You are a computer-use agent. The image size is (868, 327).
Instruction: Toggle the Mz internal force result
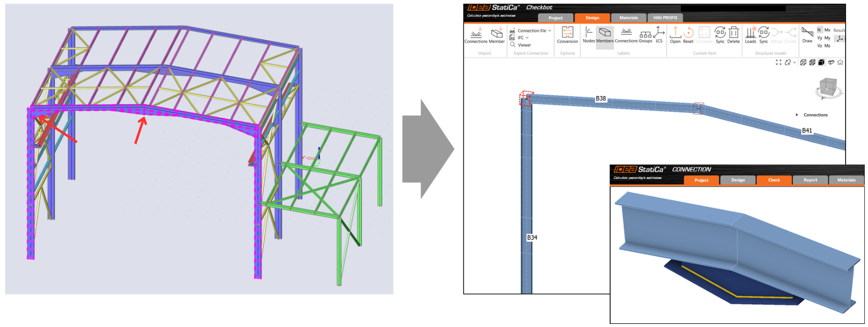[827, 46]
